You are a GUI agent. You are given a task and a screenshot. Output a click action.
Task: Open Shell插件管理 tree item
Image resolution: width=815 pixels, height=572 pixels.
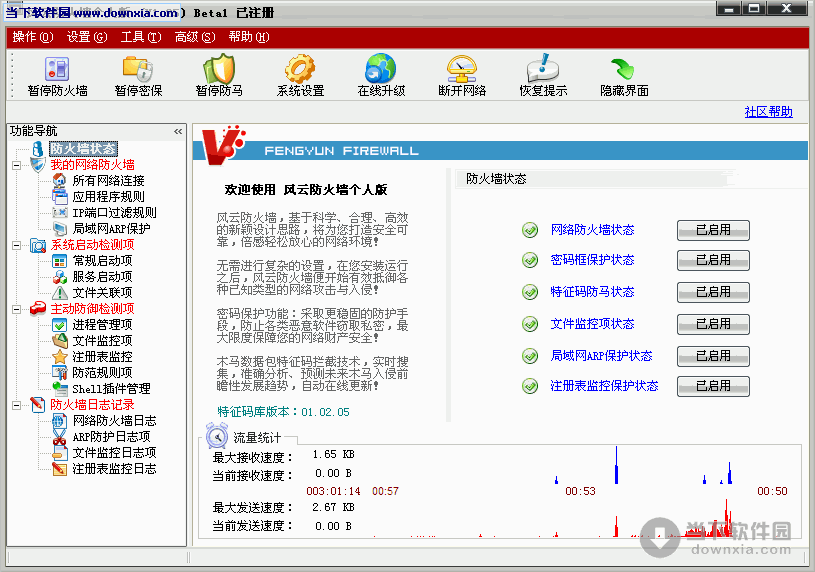(x=111, y=389)
